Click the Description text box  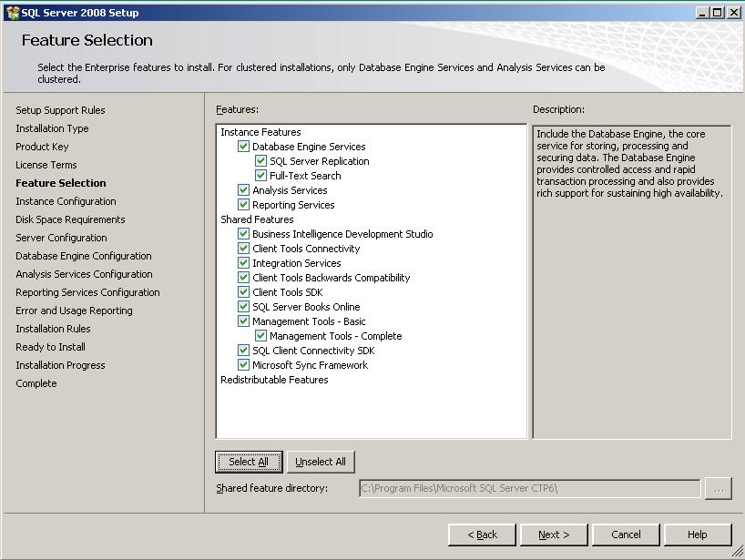click(632, 282)
